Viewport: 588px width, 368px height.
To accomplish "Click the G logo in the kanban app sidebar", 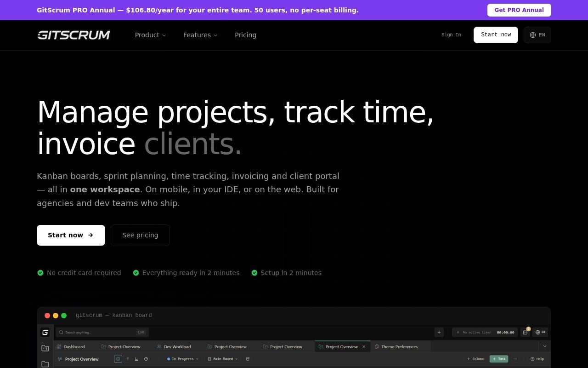I will (x=45, y=332).
